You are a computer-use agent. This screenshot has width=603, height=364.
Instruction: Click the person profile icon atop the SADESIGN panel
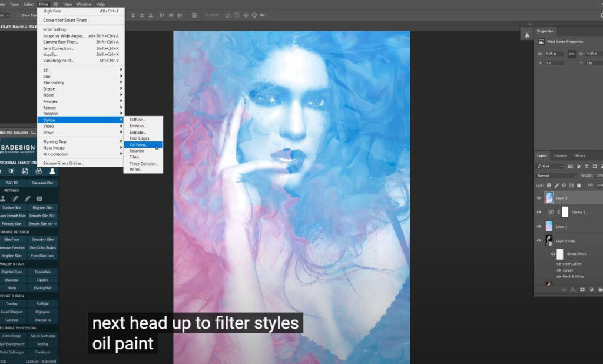tap(52, 171)
